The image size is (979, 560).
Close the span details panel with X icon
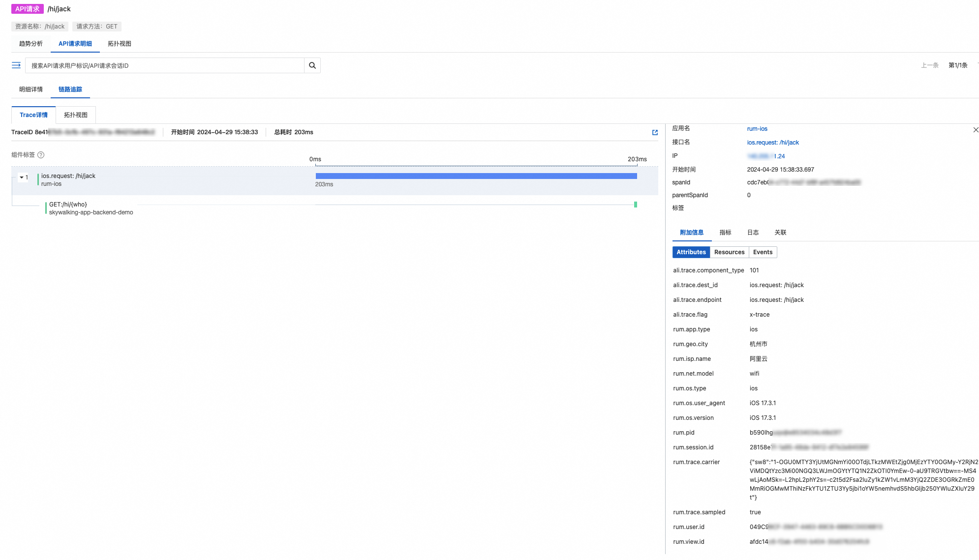[976, 130]
